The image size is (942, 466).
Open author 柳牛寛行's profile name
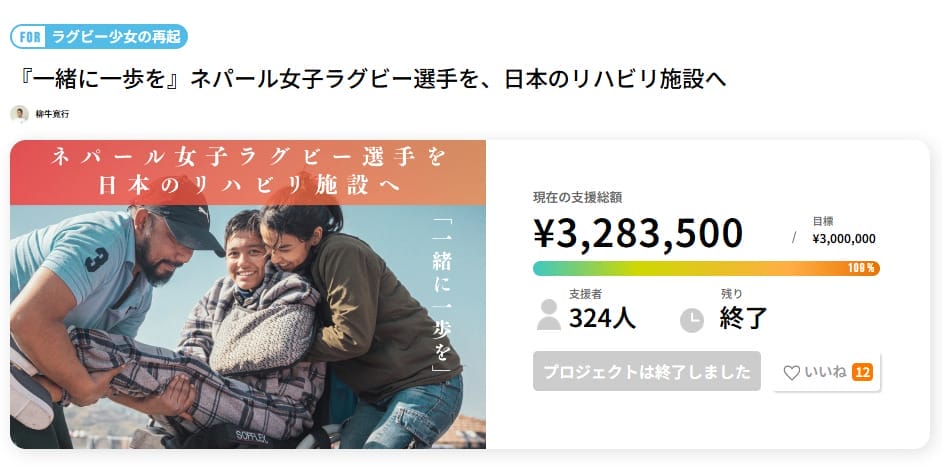[51, 114]
